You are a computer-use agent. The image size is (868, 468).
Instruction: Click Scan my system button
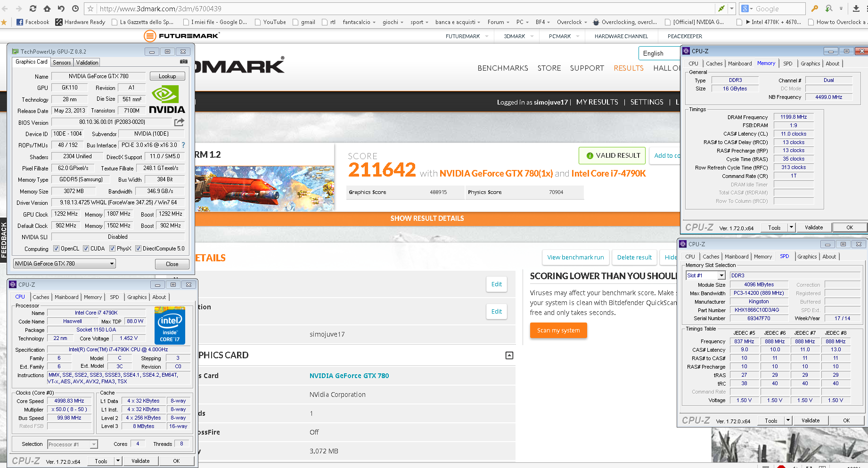[558, 331]
